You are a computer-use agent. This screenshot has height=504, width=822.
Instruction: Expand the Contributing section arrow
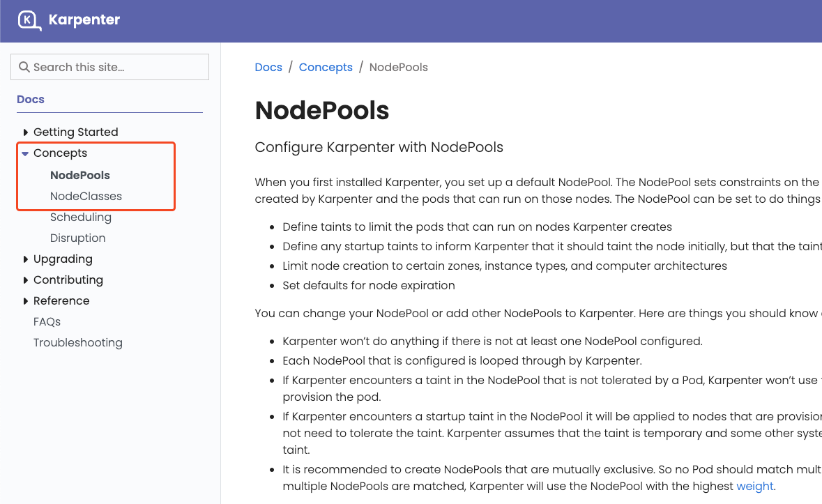point(25,280)
